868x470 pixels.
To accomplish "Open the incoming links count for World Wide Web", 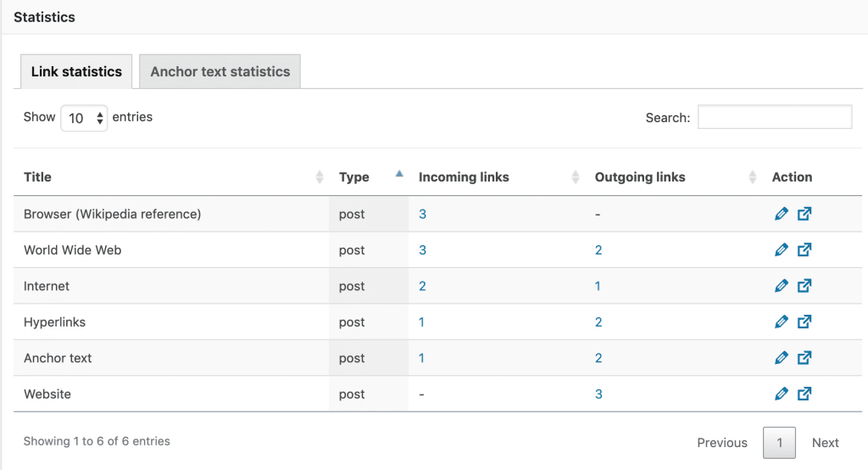I will click(422, 250).
